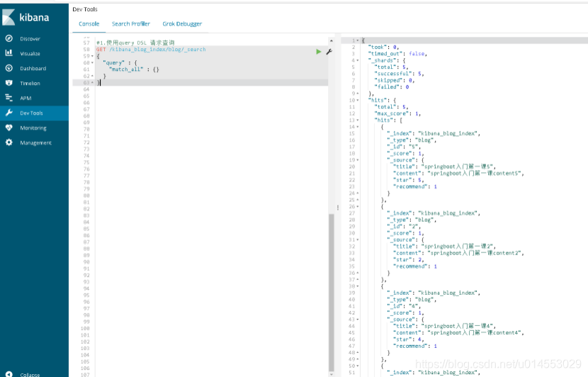Open Monitoring heartbeat icon
Screen dimensions: 588x377
pos(9,128)
